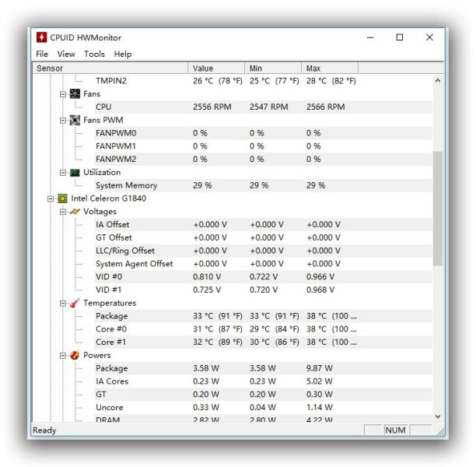Collapse the Fans PWM tree node

(63, 121)
